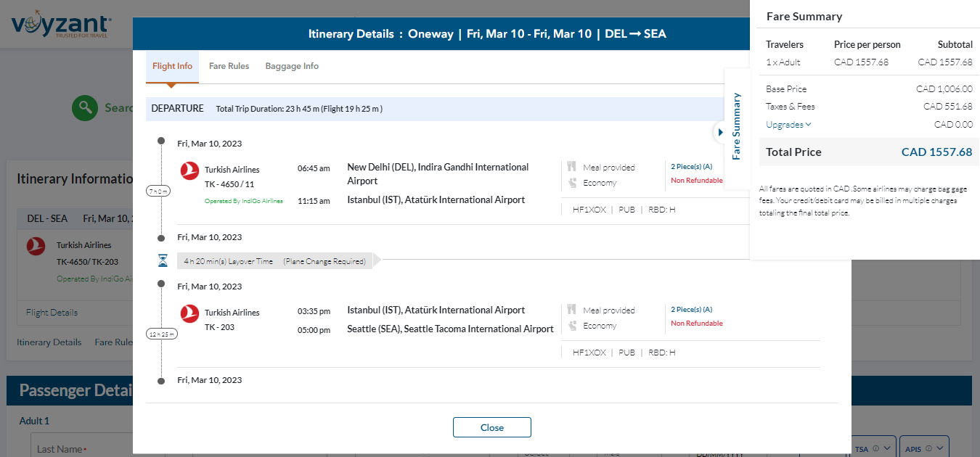
Task: Select the Flight Info tab
Action: 172,66
